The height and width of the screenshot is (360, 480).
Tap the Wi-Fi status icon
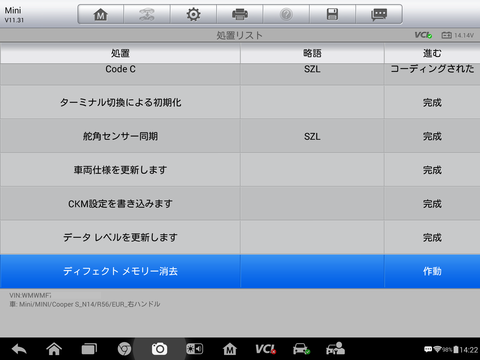(x=437, y=349)
